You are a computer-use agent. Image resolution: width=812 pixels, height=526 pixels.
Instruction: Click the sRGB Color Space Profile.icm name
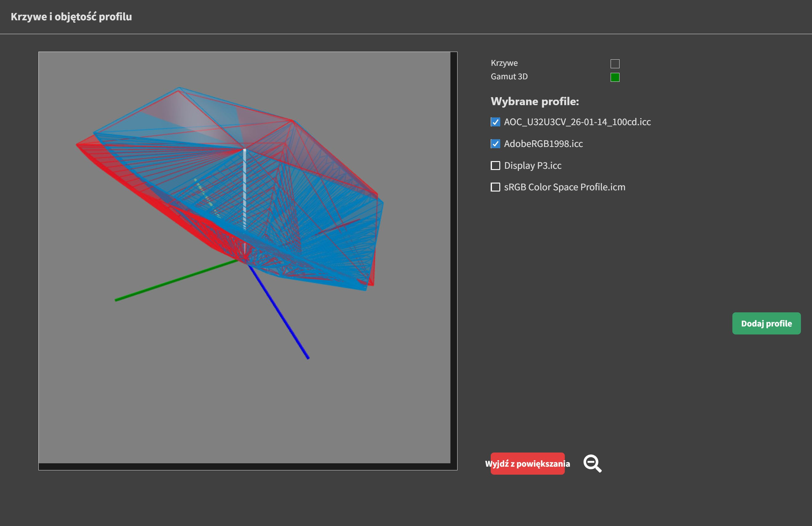[564, 187]
